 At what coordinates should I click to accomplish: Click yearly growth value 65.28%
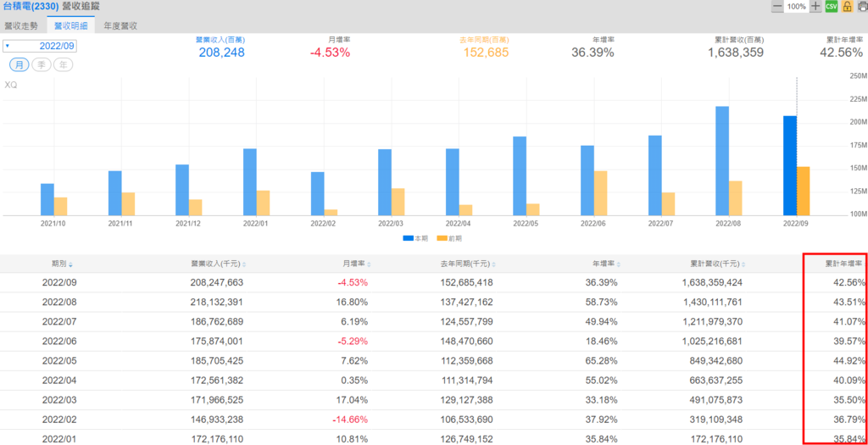[x=602, y=361]
